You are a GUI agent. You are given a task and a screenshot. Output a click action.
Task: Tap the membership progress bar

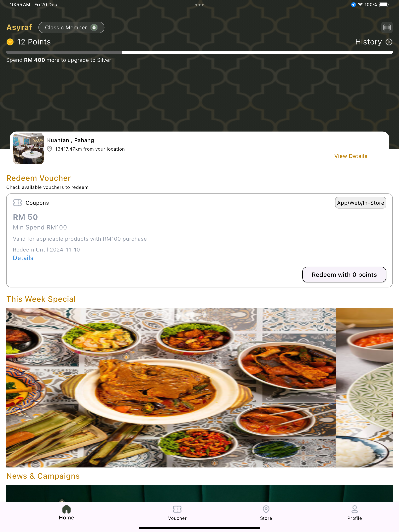point(199,52)
